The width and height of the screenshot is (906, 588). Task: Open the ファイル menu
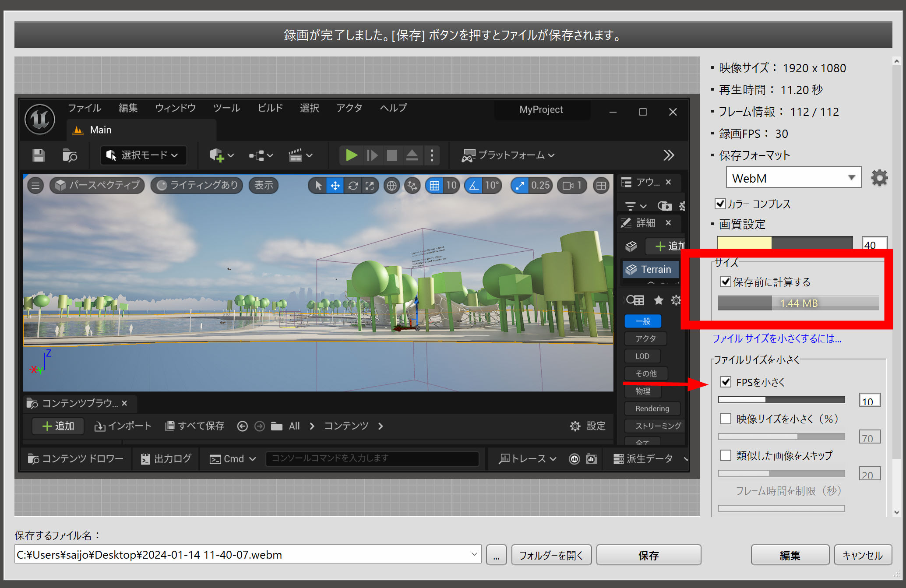tap(84, 108)
